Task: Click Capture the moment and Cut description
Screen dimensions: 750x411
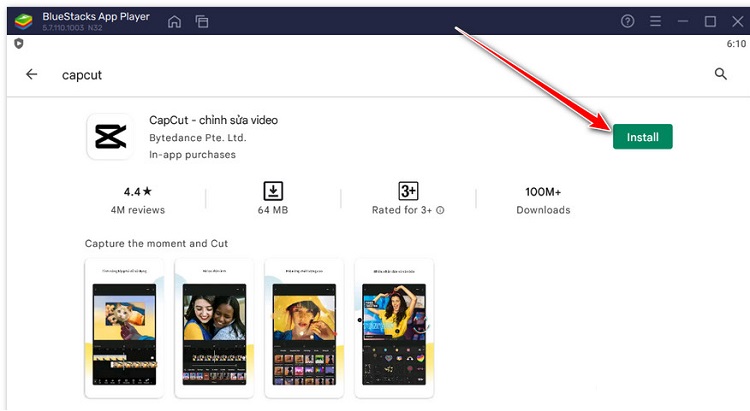Action: tap(156, 244)
